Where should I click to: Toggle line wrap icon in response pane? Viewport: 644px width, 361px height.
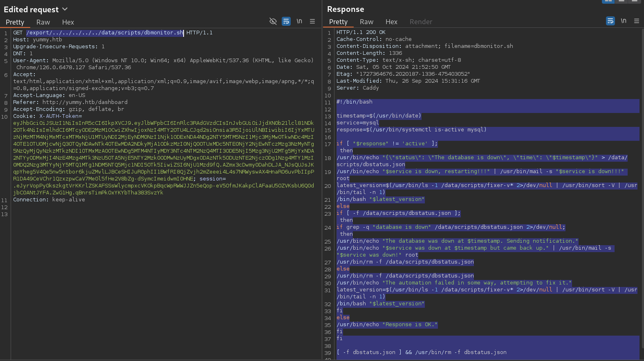click(x=610, y=21)
